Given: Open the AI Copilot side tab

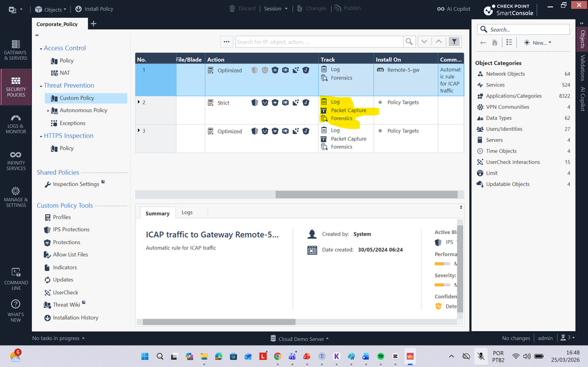Looking at the screenshot, I should point(582,99).
